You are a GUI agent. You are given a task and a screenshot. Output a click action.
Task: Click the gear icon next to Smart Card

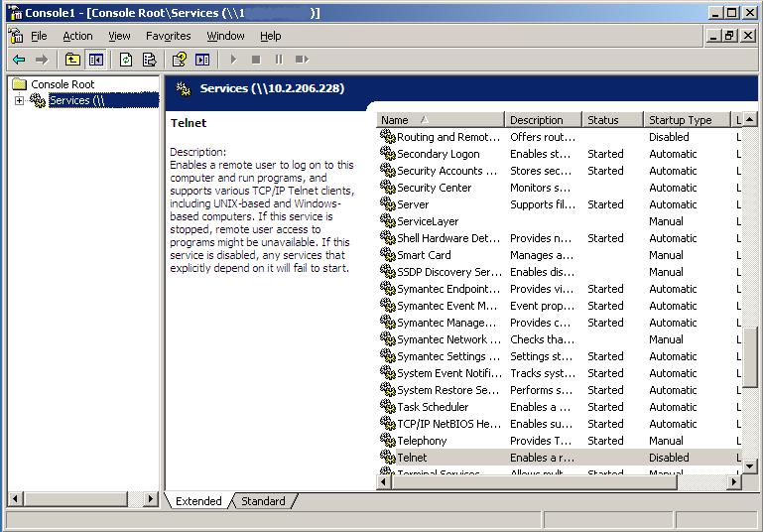click(387, 254)
